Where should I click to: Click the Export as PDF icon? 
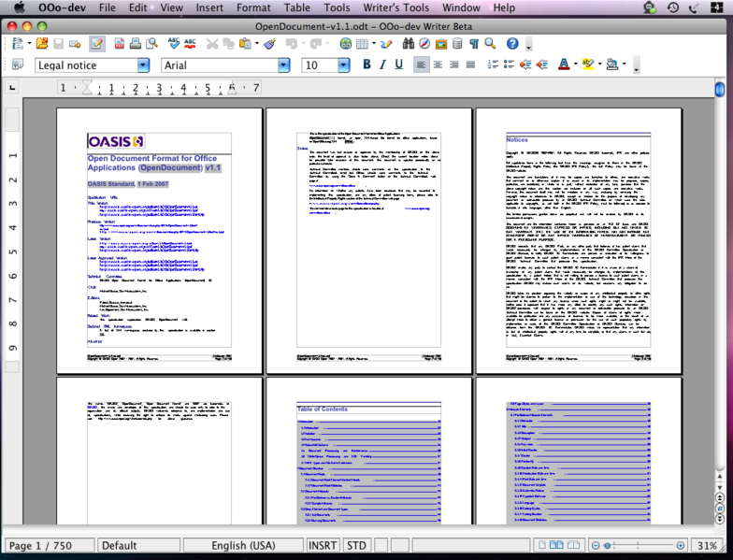(120, 44)
